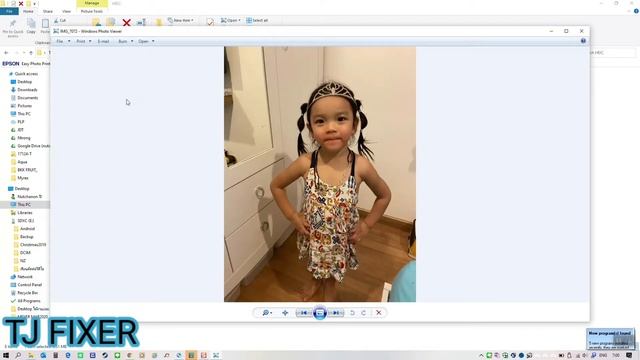Select BKK FRUIT folder in sidebar

[x=27, y=170]
